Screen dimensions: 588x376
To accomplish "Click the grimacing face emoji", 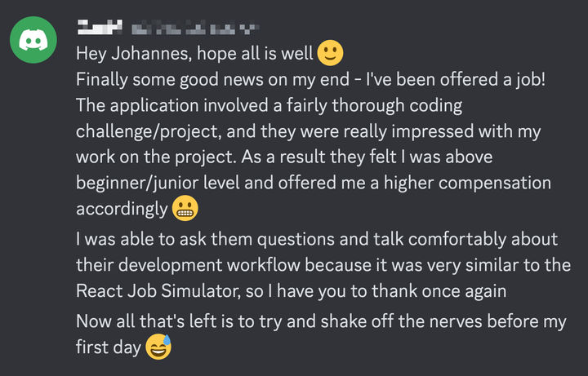I will [185, 210].
